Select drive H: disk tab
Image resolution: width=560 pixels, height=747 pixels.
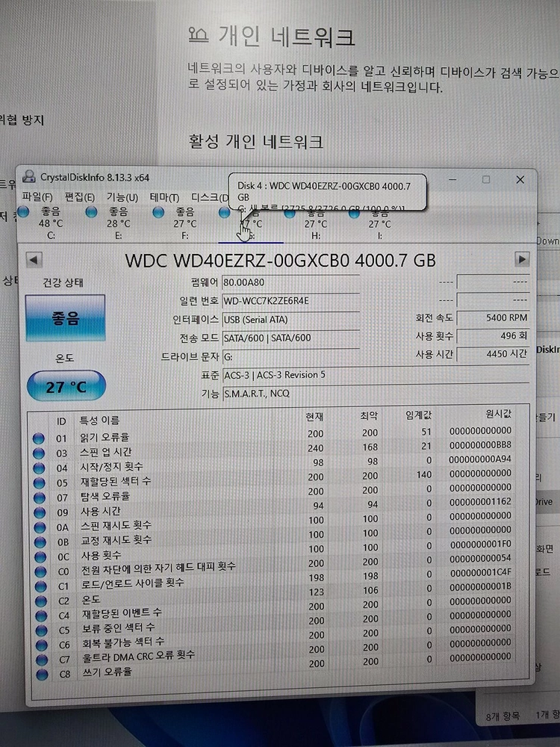(308, 223)
